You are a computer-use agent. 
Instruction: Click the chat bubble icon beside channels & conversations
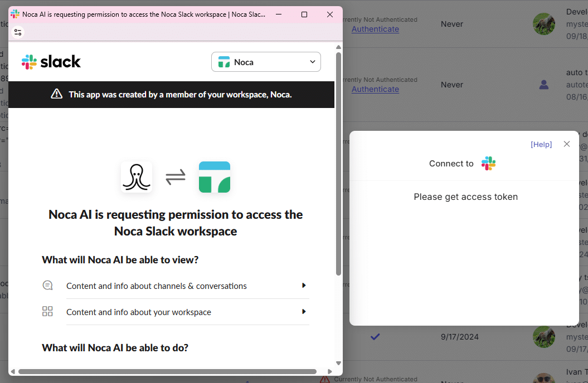(47, 286)
